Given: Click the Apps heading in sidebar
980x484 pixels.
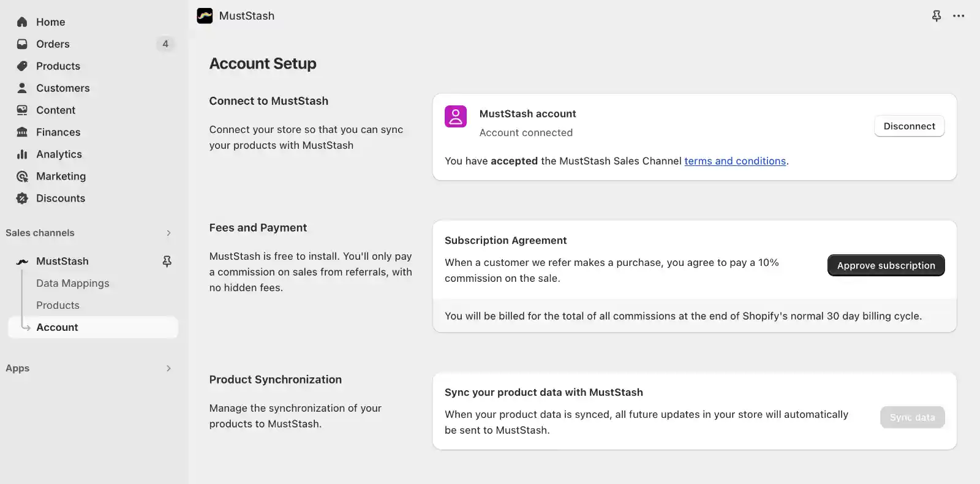Looking at the screenshot, I should tap(17, 368).
